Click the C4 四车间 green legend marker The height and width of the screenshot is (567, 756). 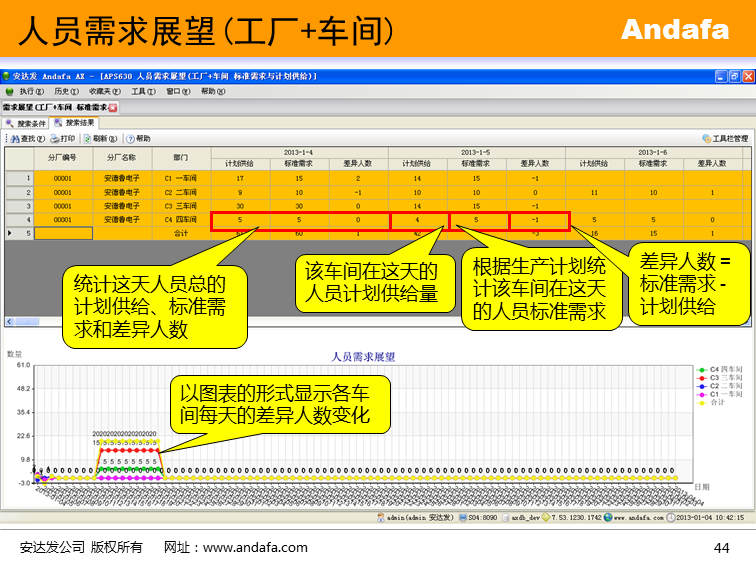click(x=702, y=368)
